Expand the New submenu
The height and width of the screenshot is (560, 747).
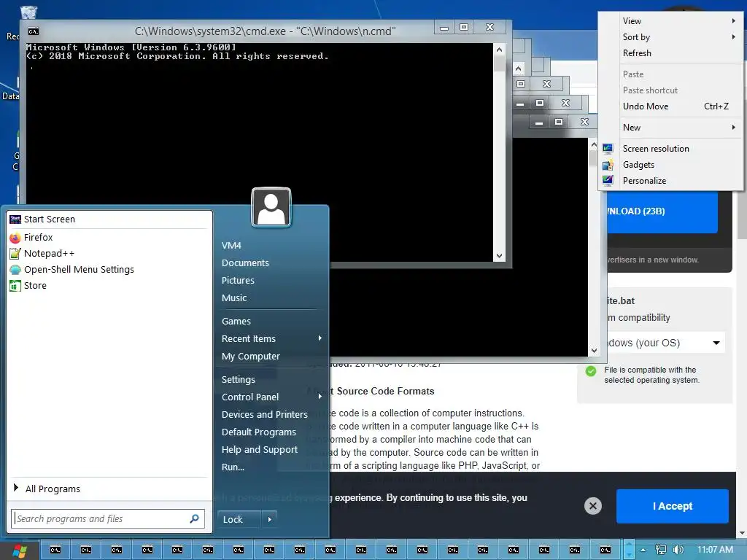(x=670, y=128)
